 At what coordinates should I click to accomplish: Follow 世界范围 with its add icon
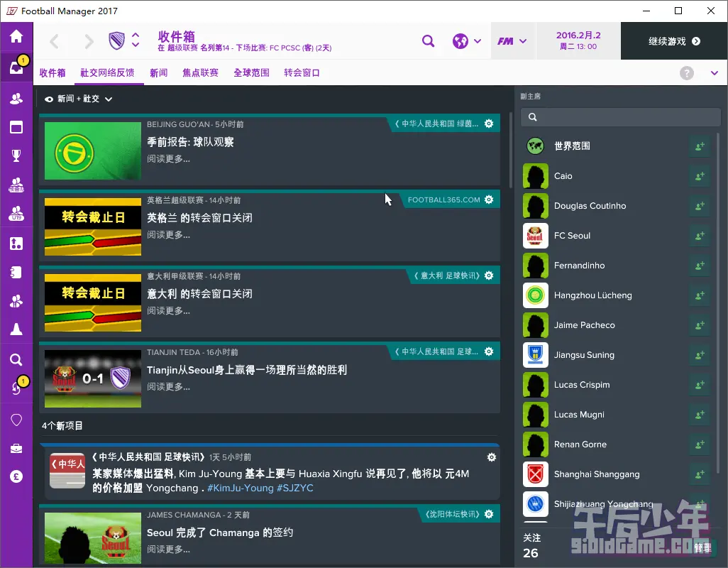click(700, 146)
